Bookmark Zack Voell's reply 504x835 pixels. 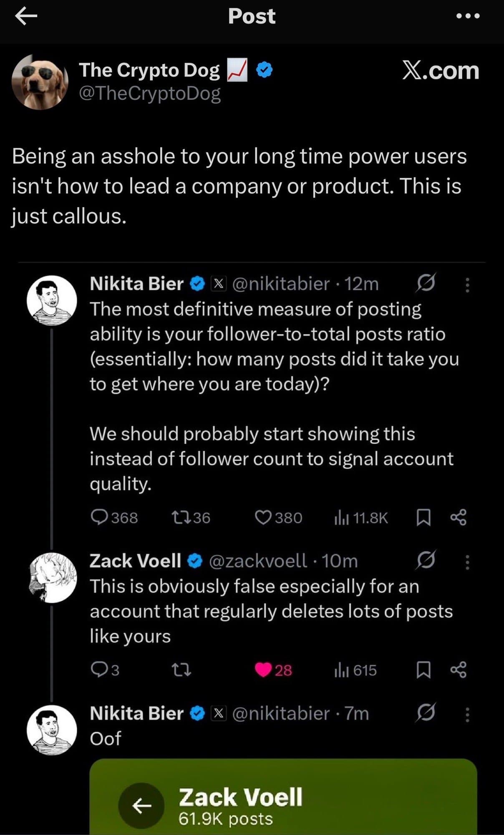coord(425,670)
